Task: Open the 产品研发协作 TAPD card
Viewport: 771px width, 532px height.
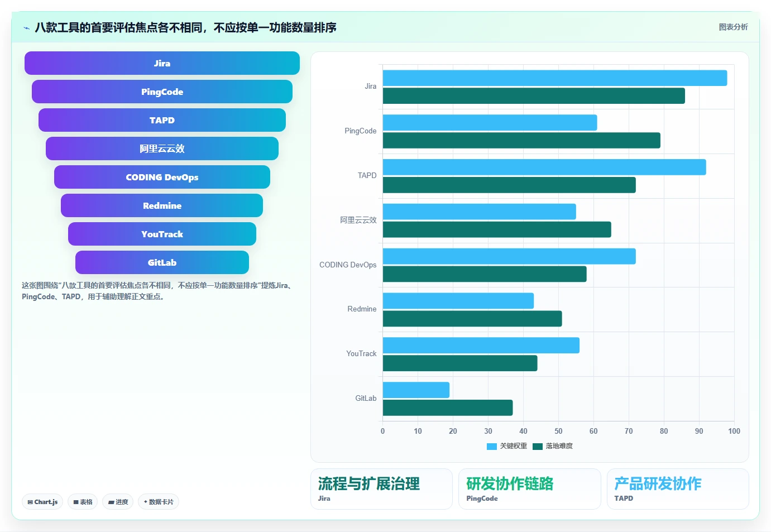Action: pyautogui.click(x=678, y=489)
